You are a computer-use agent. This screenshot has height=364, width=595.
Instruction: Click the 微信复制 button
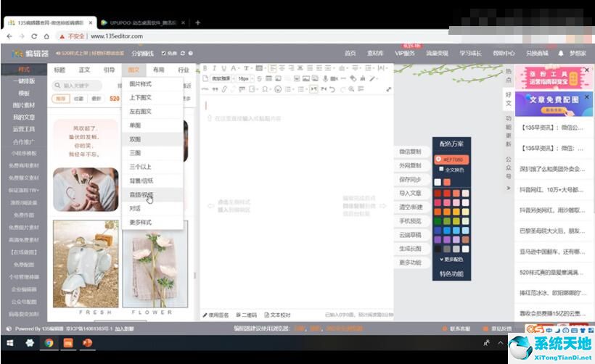pyautogui.click(x=410, y=152)
